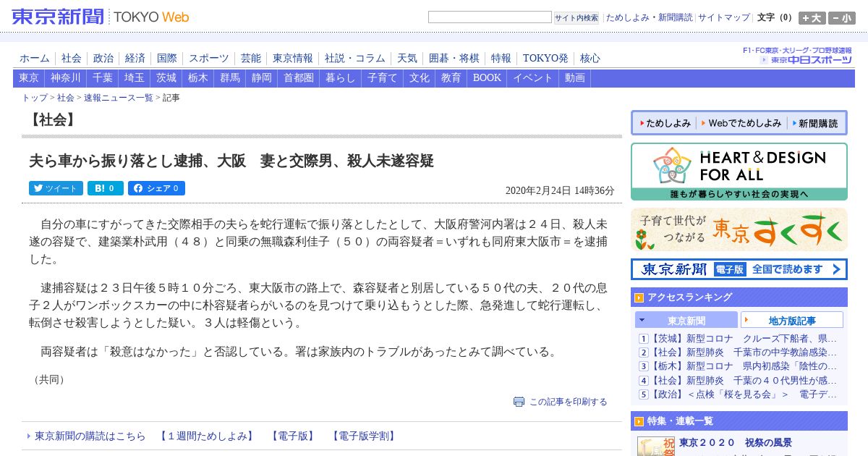Click the site search input field
Viewport: 868px width, 456px height.
[x=490, y=17]
